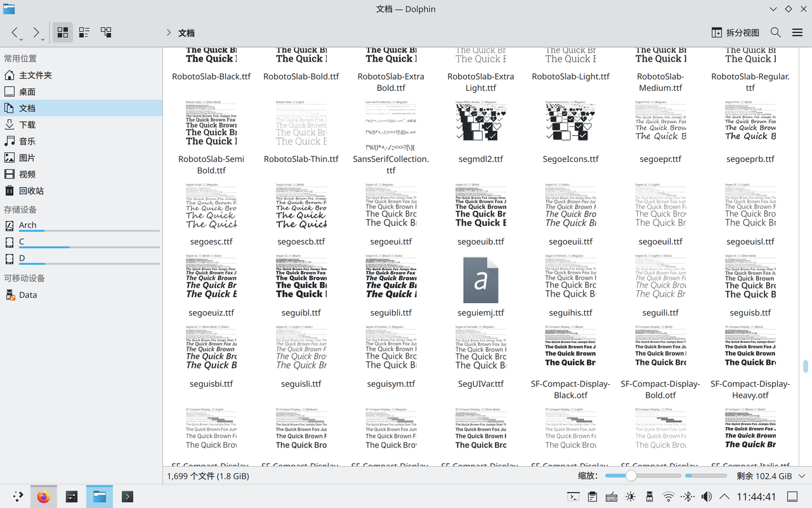Open the C storage device
The width and height of the screenshot is (812, 508).
(x=81, y=242)
